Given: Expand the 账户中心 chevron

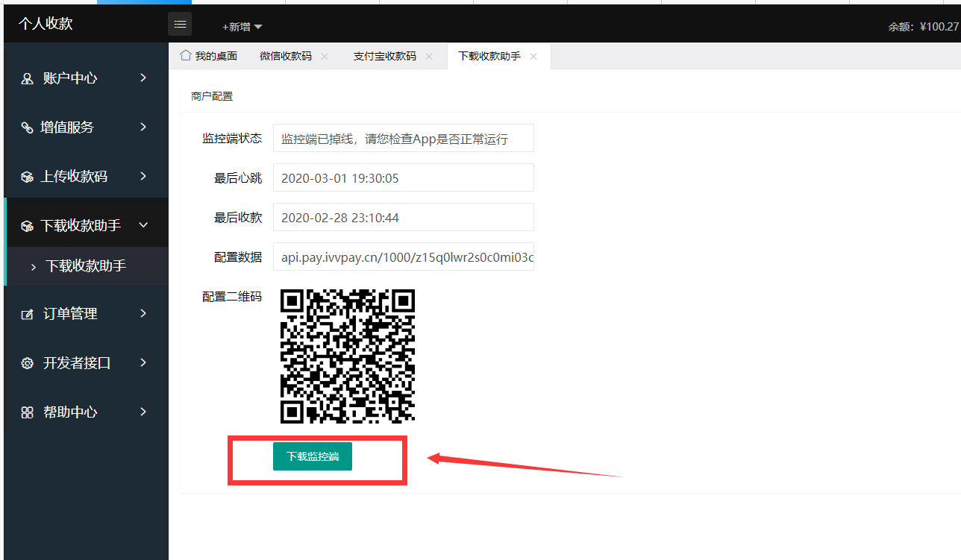Looking at the screenshot, I should pyautogui.click(x=143, y=78).
